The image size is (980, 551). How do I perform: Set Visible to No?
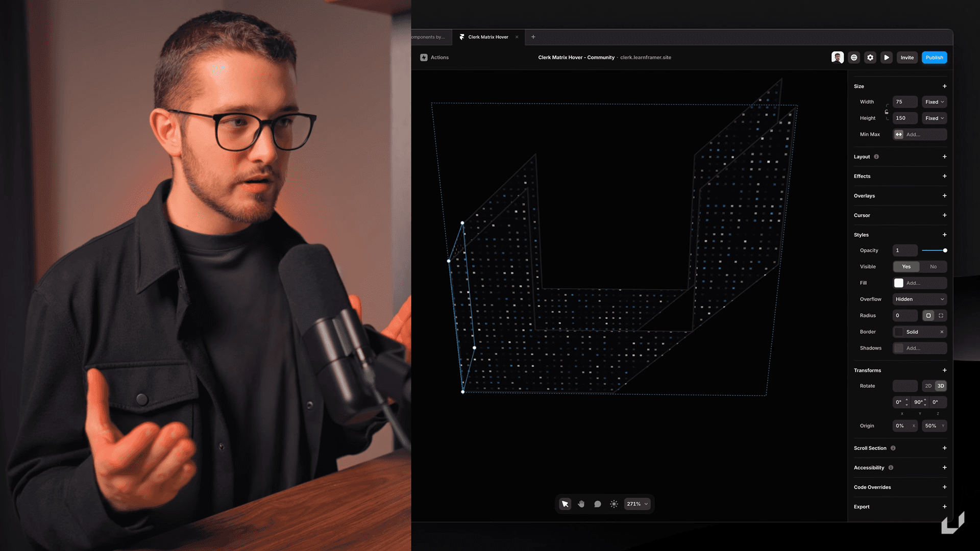point(933,267)
